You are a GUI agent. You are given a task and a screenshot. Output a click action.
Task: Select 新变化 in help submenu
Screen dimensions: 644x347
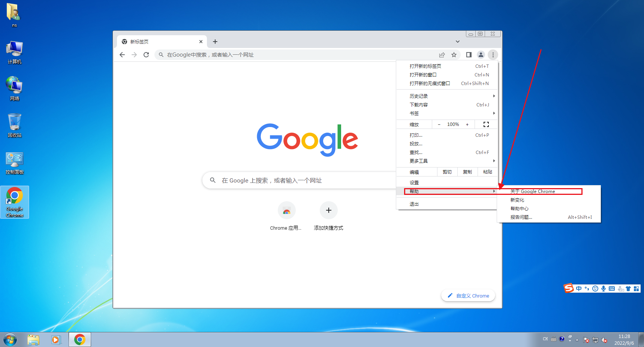[x=549, y=200]
